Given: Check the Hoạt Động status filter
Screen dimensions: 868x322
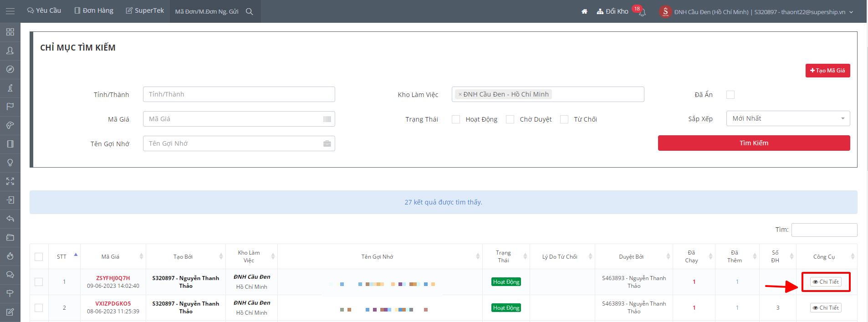Looking at the screenshot, I should (456, 119).
